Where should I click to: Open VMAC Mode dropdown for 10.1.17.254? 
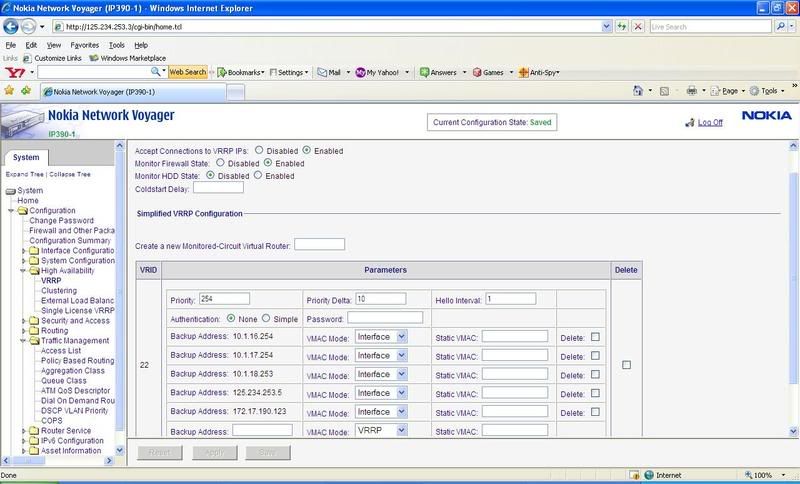381,355
